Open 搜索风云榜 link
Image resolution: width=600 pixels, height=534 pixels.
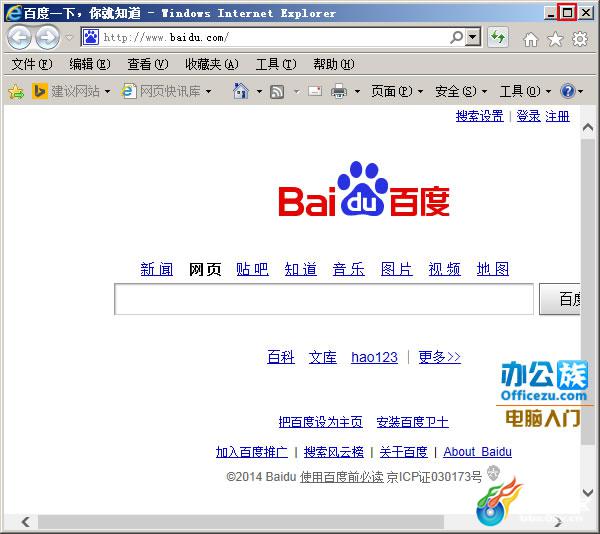click(334, 452)
